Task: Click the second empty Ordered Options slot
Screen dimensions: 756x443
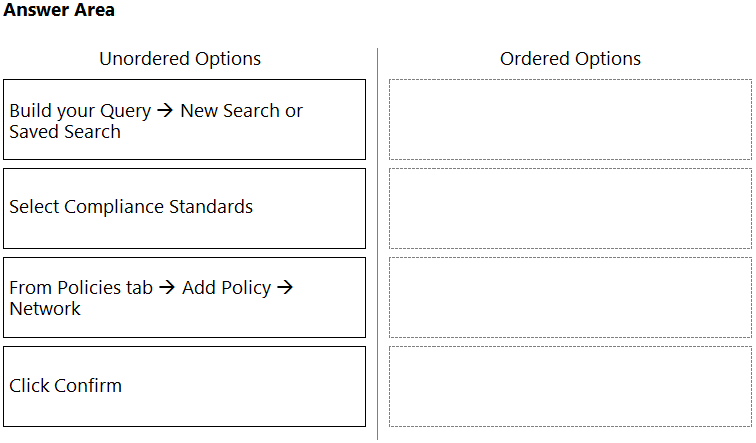Action: (x=570, y=208)
